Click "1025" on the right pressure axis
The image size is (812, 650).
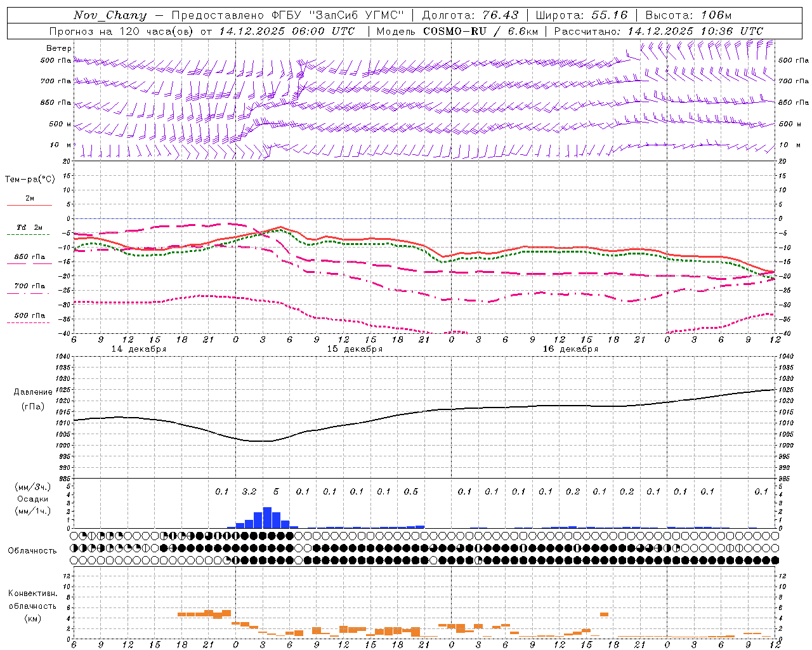(785, 390)
